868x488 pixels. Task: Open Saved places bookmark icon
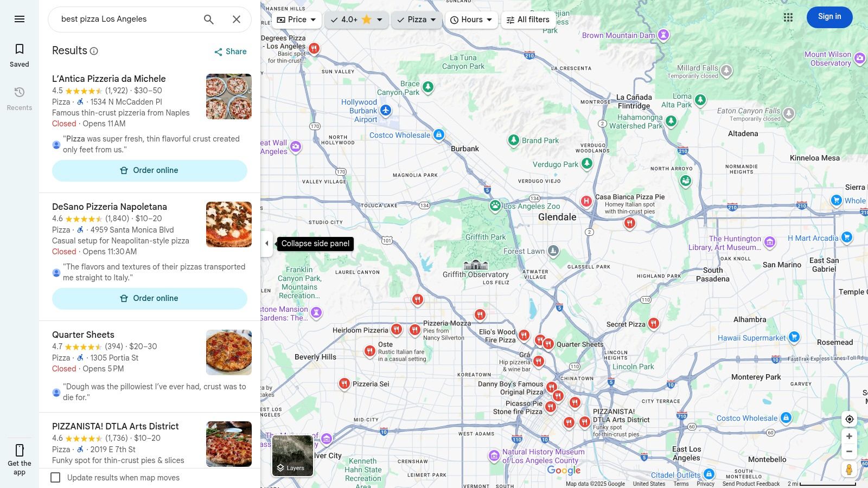tap(20, 49)
